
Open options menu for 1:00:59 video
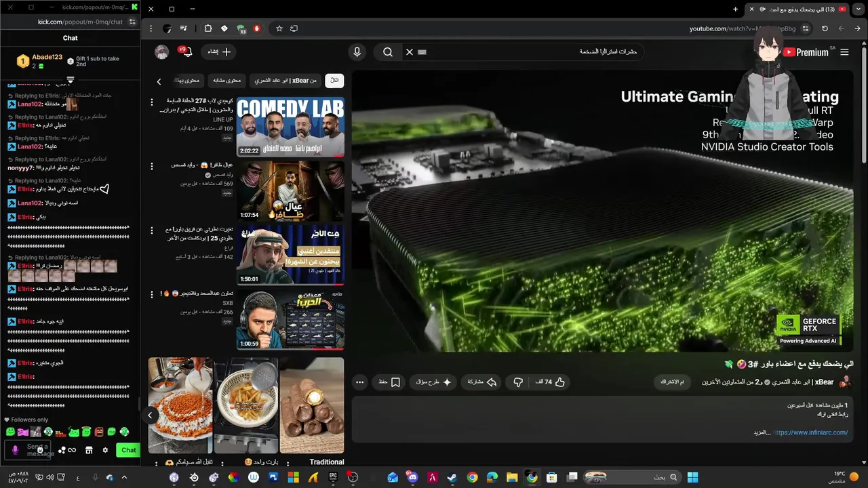(x=153, y=294)
